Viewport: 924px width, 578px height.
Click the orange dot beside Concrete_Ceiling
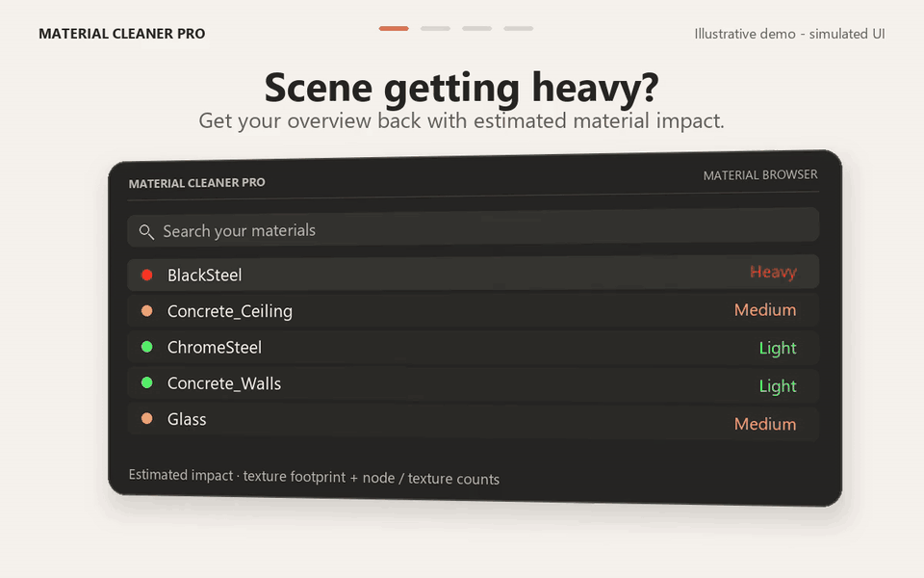click(x=146, y=311)
